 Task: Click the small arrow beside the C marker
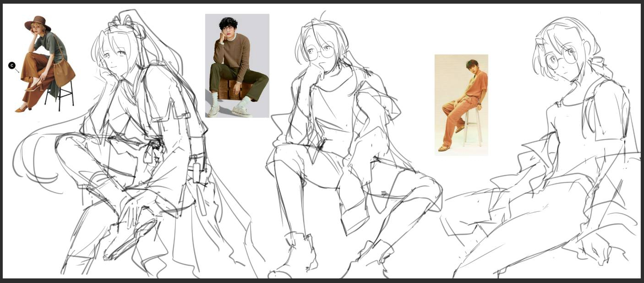[17, 71]
